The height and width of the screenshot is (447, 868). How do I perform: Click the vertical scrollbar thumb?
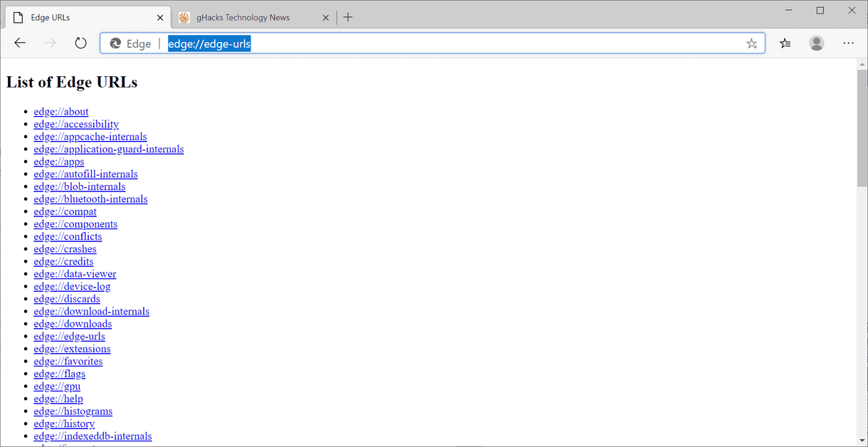click(862, 128)
